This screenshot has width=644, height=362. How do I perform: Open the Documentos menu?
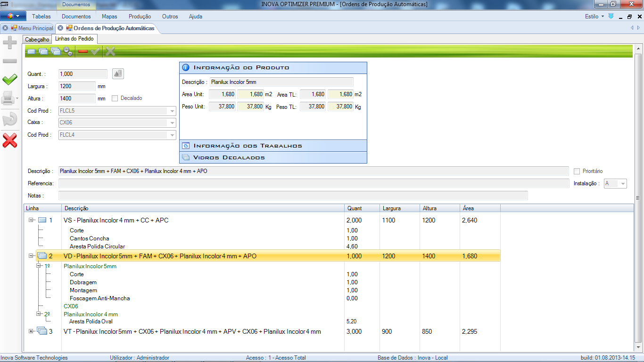[76, 16]
